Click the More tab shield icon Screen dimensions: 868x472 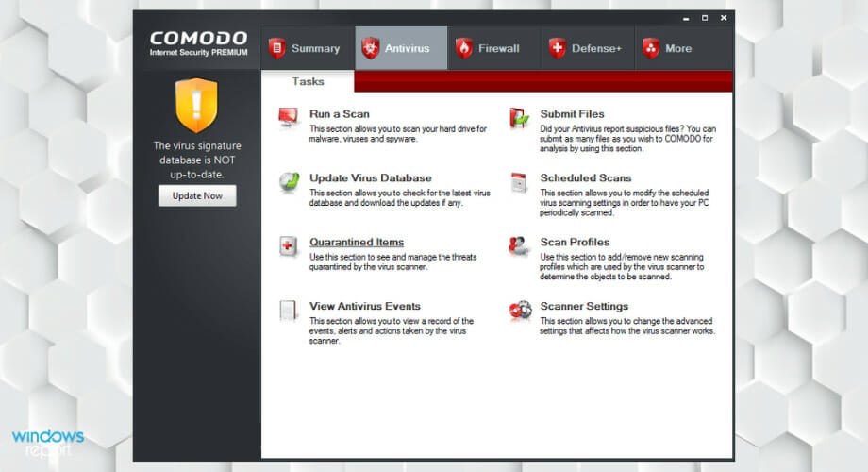point(651,48)
